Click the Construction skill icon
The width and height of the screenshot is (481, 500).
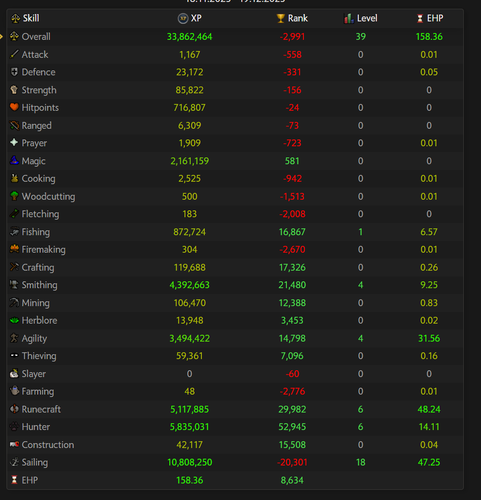click(x=14, y=444)
